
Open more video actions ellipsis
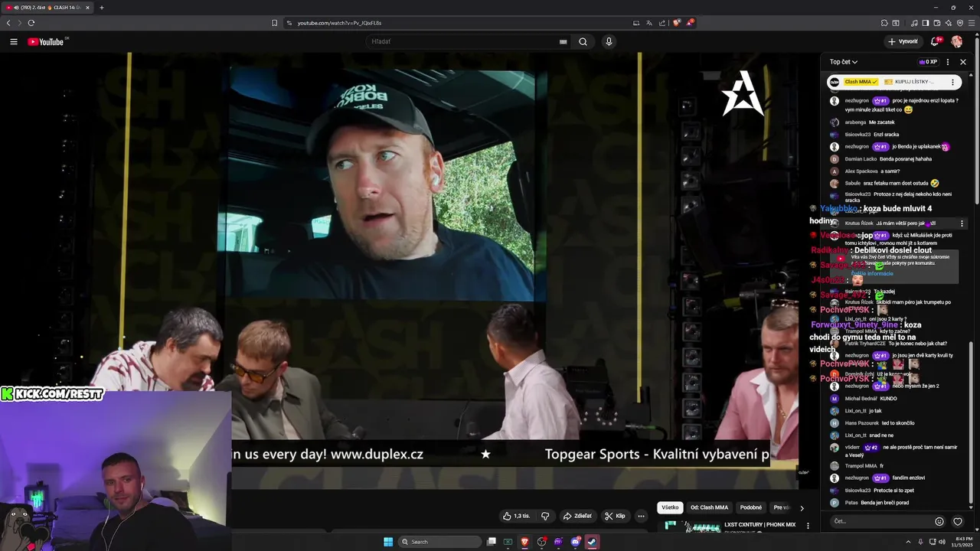[642, 516]
